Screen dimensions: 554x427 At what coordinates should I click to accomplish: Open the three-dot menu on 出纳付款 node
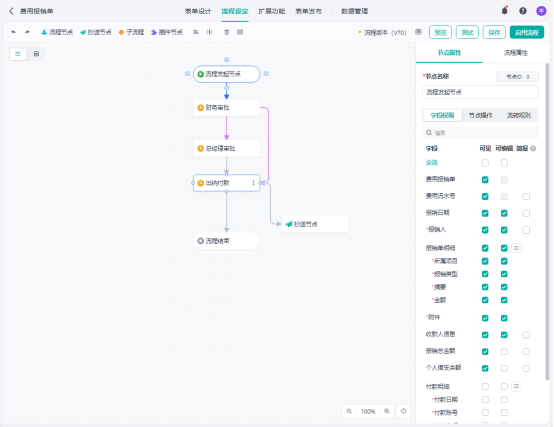pyautogui.click(x=253, y=183)
